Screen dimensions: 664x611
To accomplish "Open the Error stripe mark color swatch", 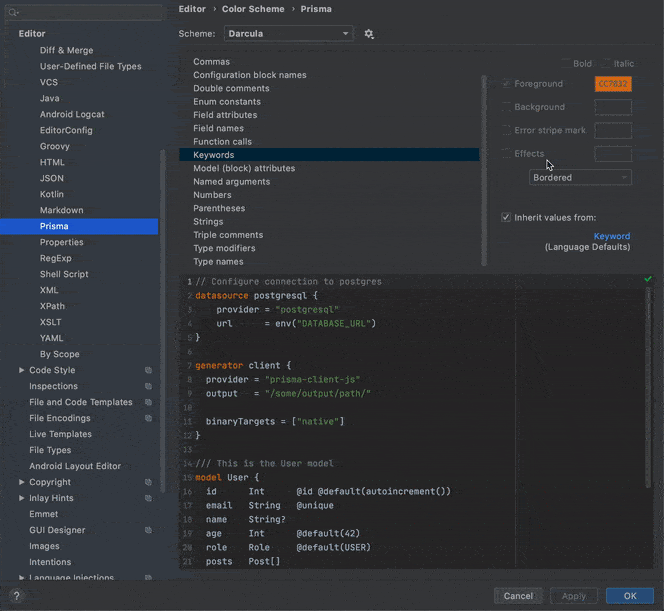I will [x=613, y=130].
